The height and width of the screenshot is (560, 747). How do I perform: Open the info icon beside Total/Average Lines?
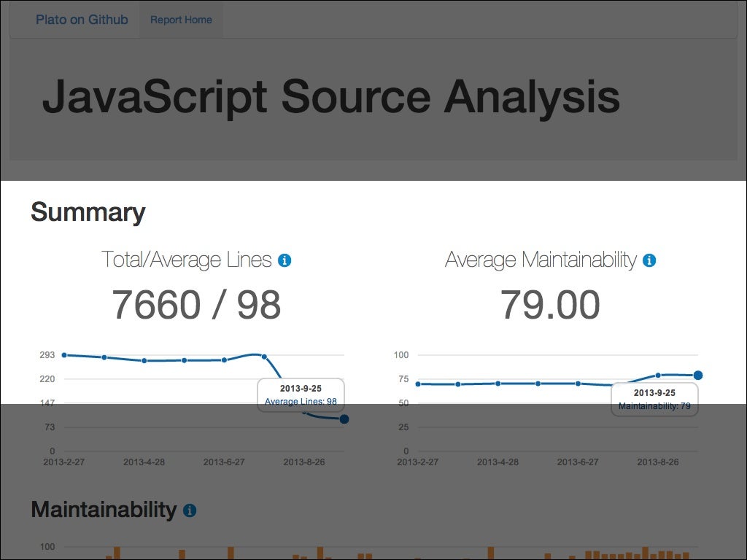tap(285, 260)
